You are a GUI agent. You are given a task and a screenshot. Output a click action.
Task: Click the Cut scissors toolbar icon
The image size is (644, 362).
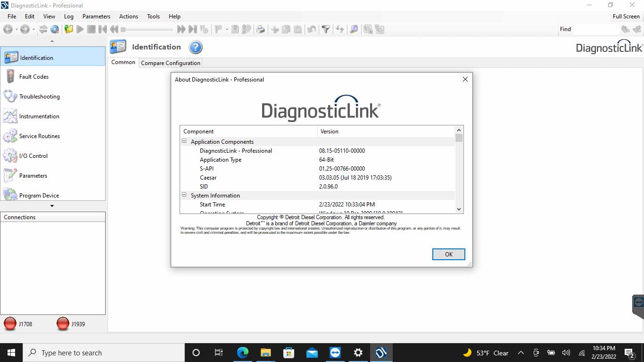click(x=275, y=29)
